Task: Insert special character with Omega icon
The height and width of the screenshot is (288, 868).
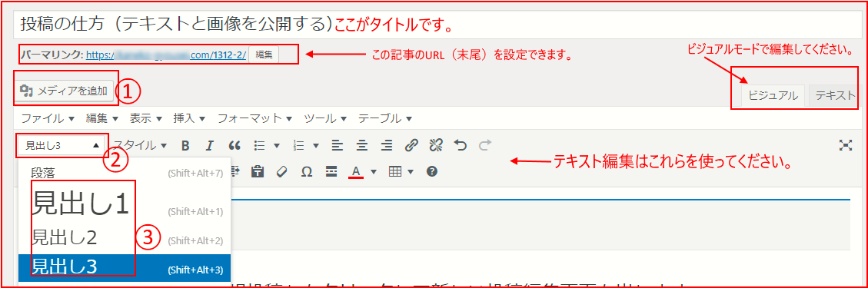Action: tap(306, 172)
